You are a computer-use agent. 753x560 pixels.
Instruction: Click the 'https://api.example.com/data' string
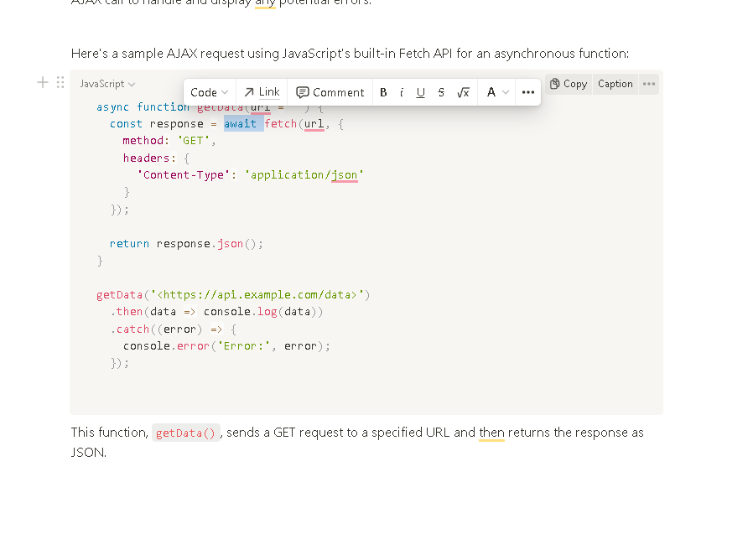point(257,295)
